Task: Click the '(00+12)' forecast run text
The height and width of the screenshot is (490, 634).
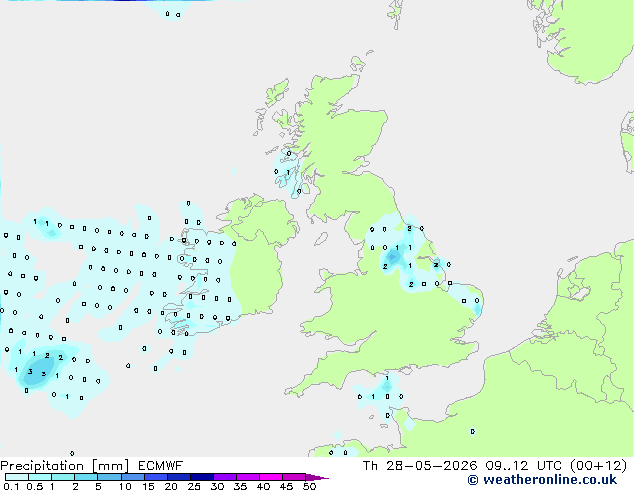Action: pos(599,466)
